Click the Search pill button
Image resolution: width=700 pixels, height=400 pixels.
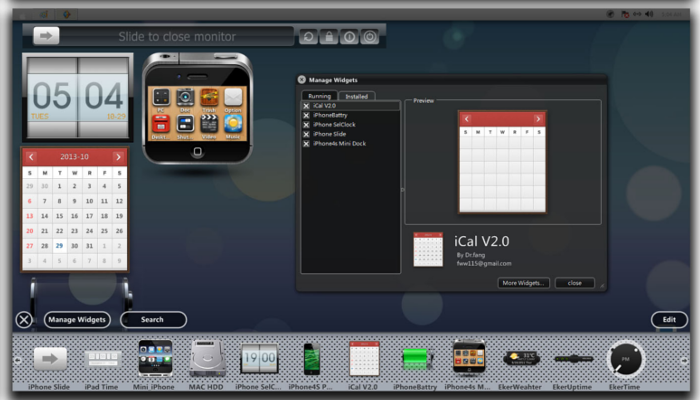click(153, 320)
